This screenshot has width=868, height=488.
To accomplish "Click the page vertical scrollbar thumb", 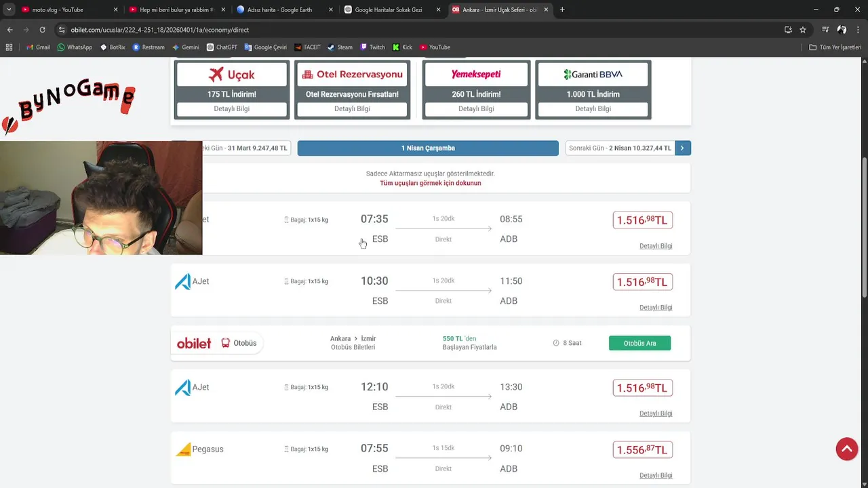I will 864,227.
